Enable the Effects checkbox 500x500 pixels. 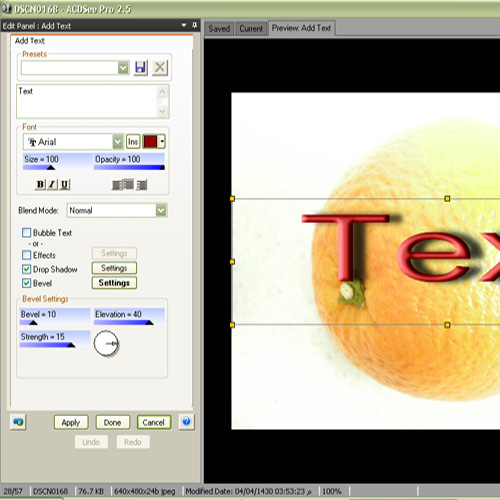26,255
